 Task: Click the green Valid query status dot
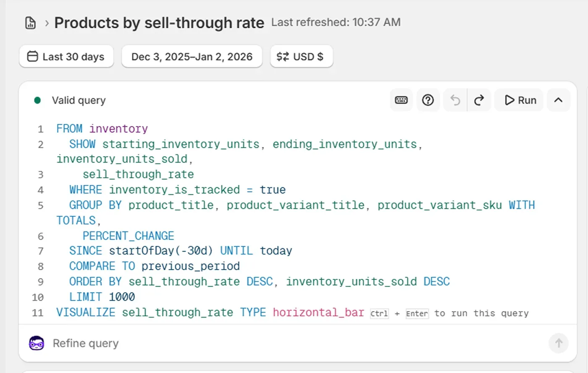pos(37,100)
